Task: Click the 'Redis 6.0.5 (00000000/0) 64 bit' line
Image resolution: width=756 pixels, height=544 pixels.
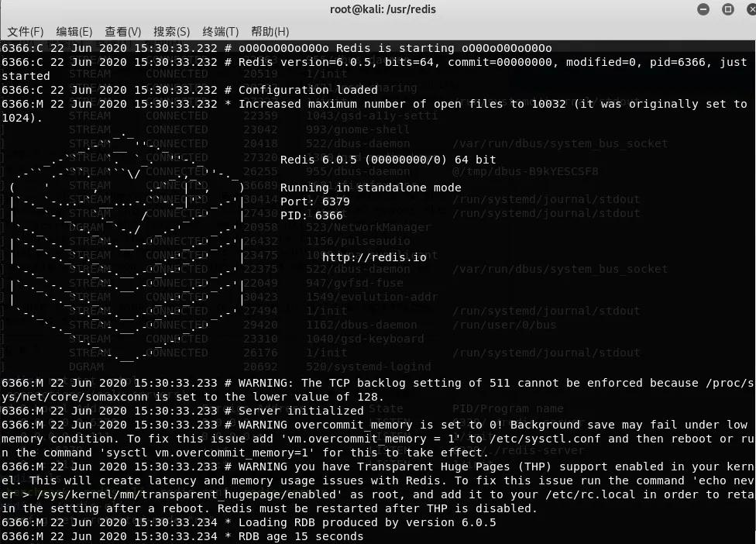Action: (388, 160)
